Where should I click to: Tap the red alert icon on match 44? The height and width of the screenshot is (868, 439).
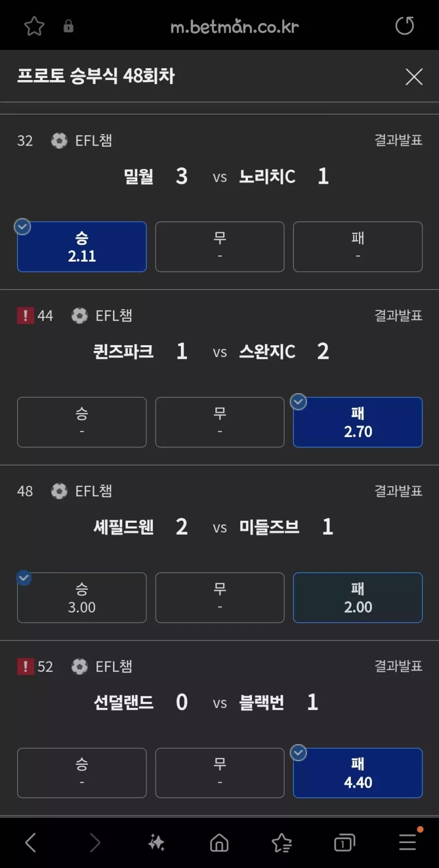coord(25,315)
